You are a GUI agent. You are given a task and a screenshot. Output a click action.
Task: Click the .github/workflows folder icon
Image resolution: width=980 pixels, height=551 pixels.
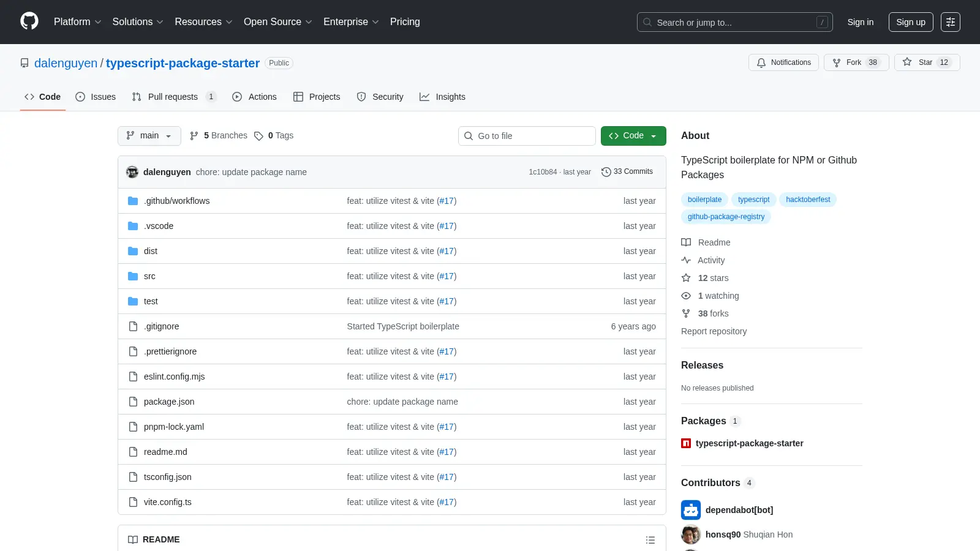(x=133, y=201)
